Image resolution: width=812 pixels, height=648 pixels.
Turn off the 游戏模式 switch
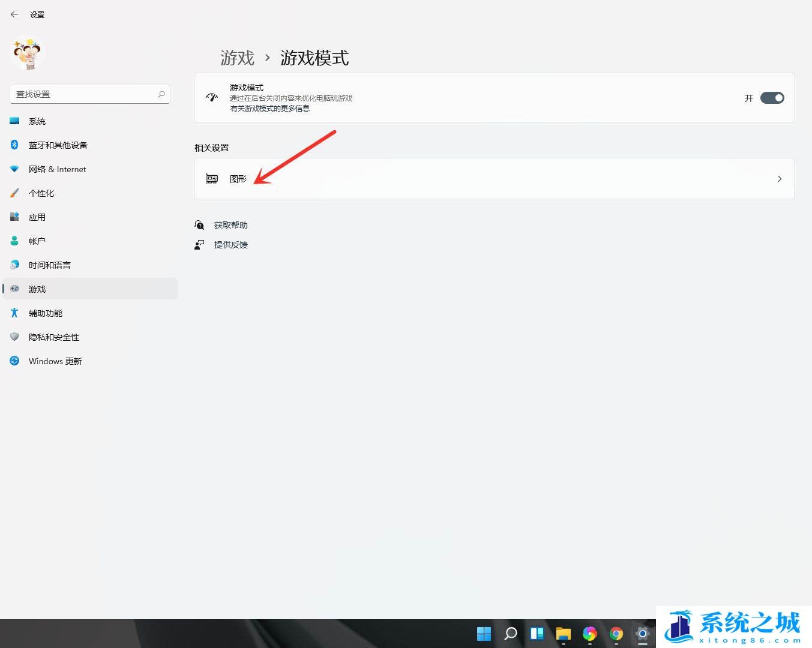pyautogui.click(x=772, y=98)
